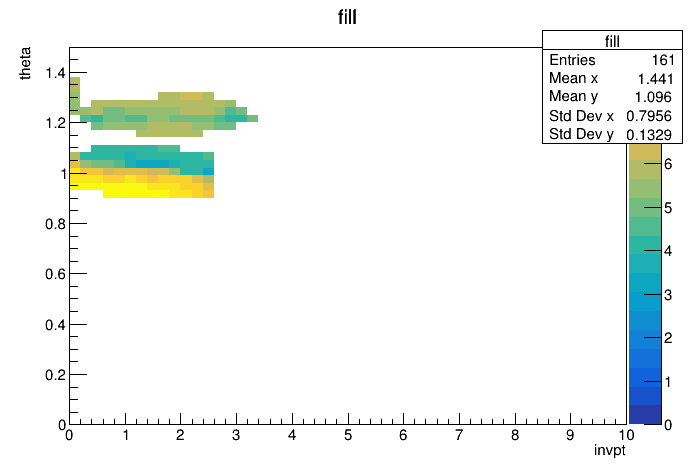Screen dimensions: 696x472
Task: Click y-axis tick label 0.2
Action: pos(55,375)
